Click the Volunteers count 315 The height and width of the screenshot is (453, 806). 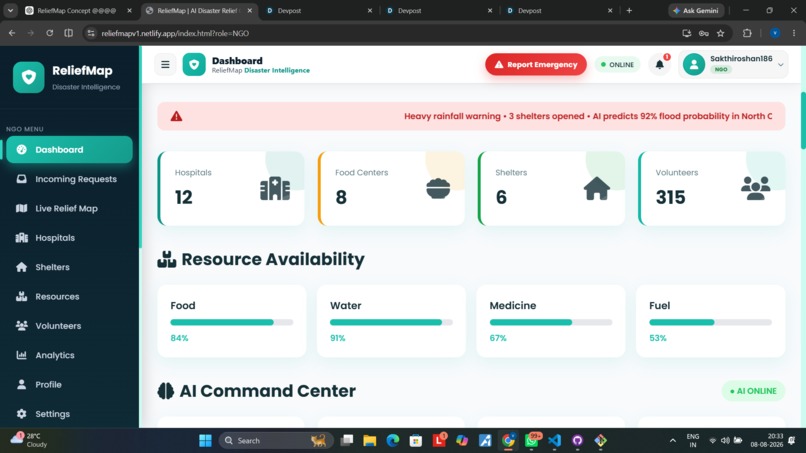(x=670, y=197)
